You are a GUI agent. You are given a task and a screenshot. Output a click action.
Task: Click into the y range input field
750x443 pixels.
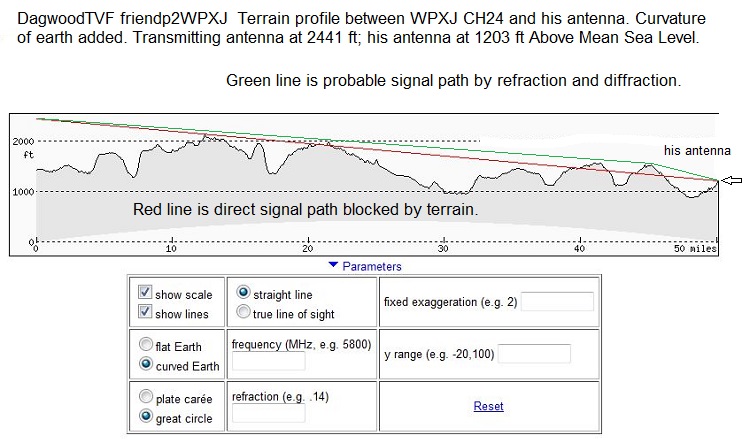(534, 354)
